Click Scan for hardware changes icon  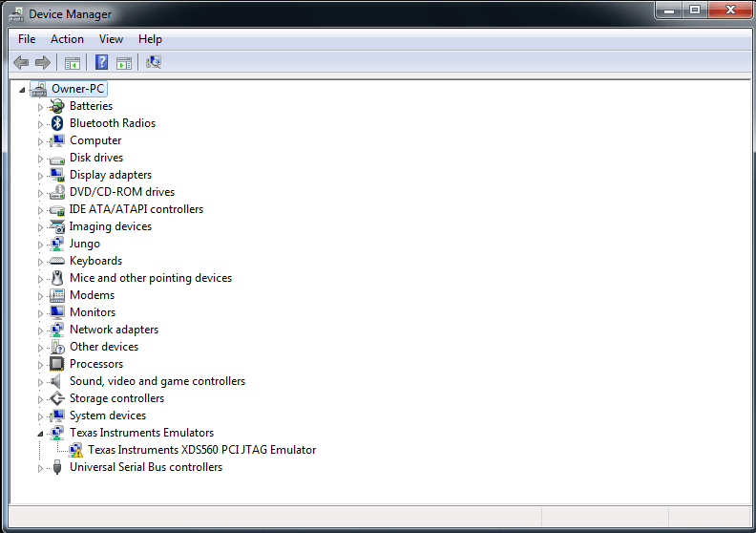click(154, 62)
